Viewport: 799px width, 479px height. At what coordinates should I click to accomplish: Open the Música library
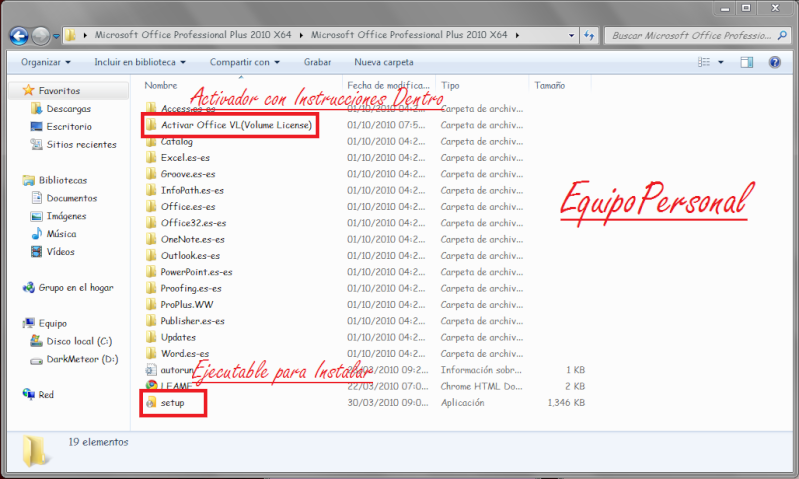pos(61,234)
